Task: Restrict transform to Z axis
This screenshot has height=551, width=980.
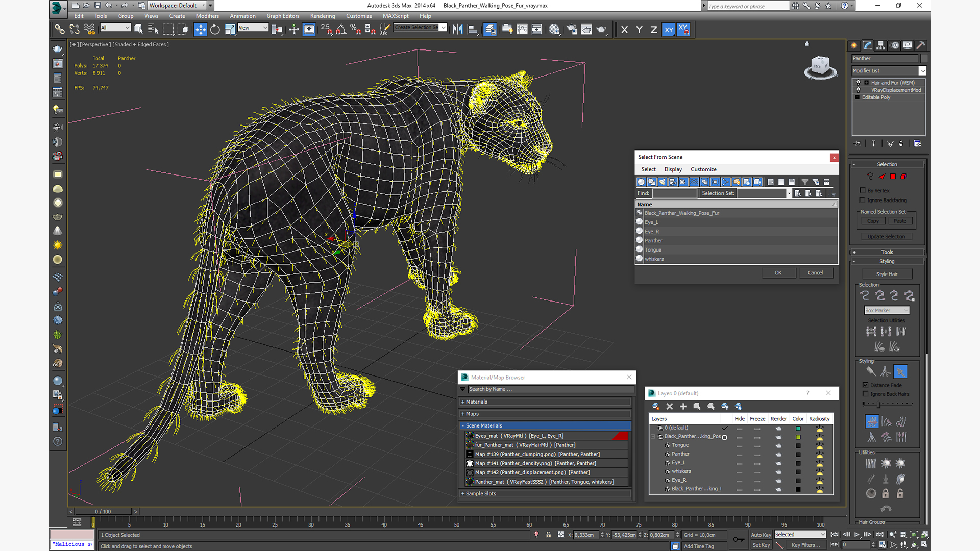Action: (x=653, y=30)
